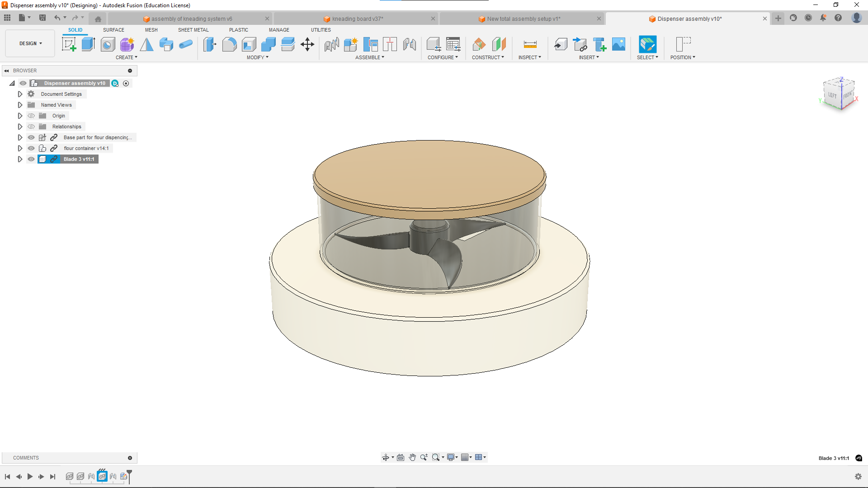This screenshot has width=868, height=488.
Task: Expand the Document Settings node
Action: [x=20, y=94]
